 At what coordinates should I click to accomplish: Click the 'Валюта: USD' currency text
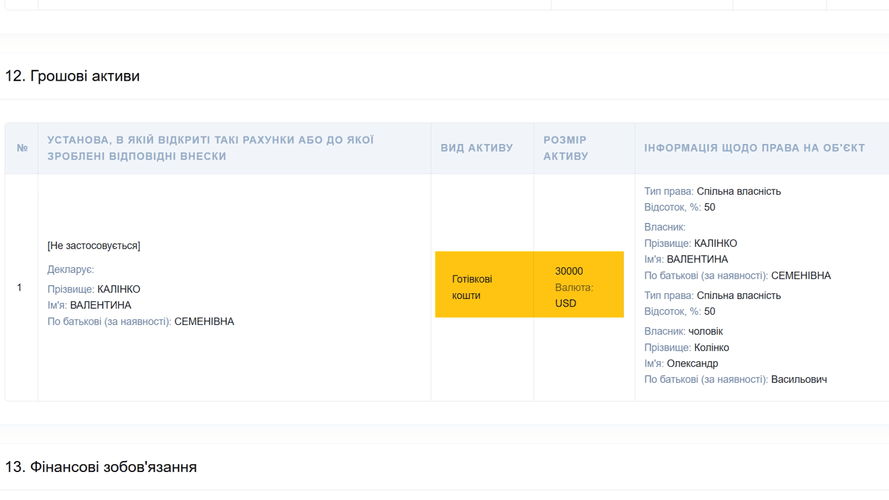[573, 295]
